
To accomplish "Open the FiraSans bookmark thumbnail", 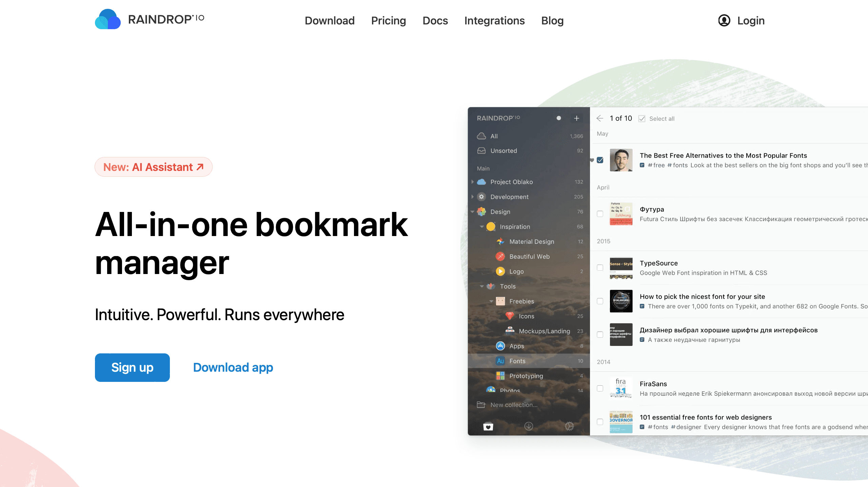I will pyautogui.click(x=621, y=389).
